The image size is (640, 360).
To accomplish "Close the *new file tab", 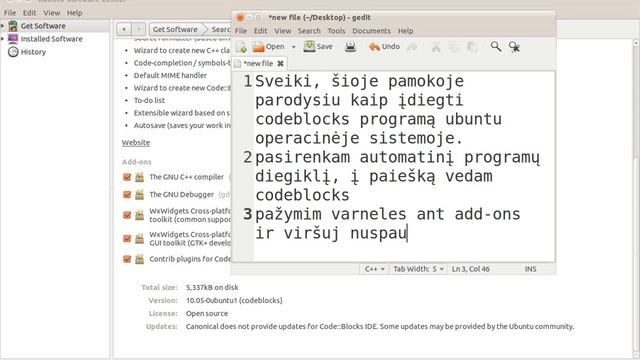I will point(280,63).
